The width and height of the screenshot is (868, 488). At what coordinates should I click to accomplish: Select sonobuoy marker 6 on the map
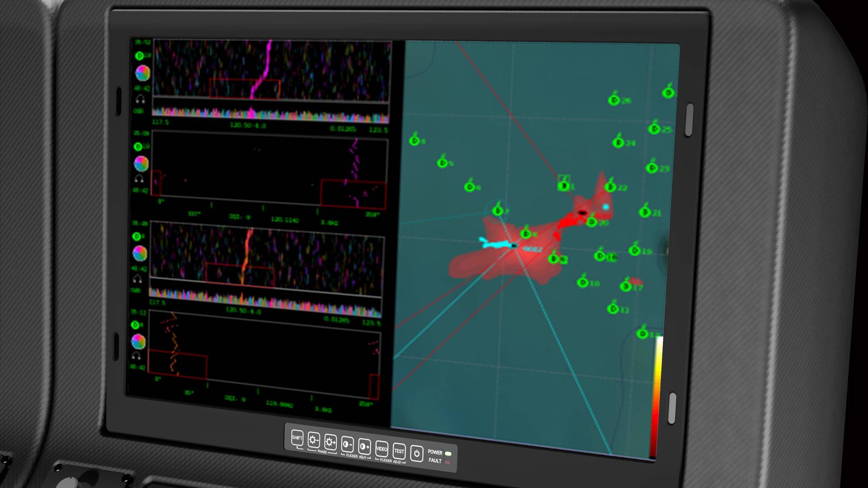tap(470, 186)
